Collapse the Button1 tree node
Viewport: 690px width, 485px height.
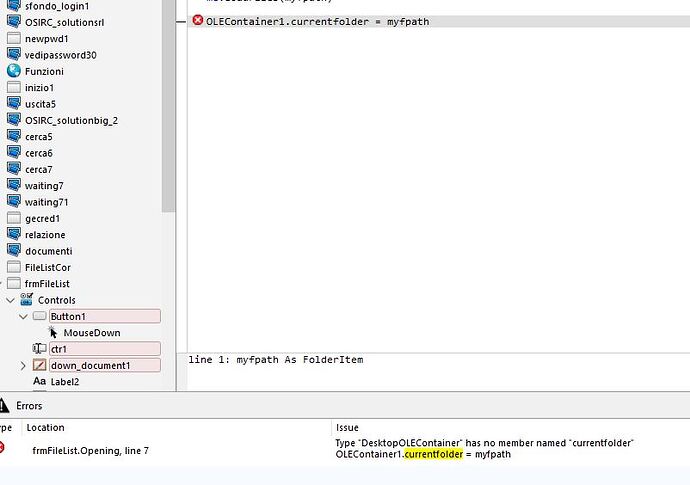(23, 316)
